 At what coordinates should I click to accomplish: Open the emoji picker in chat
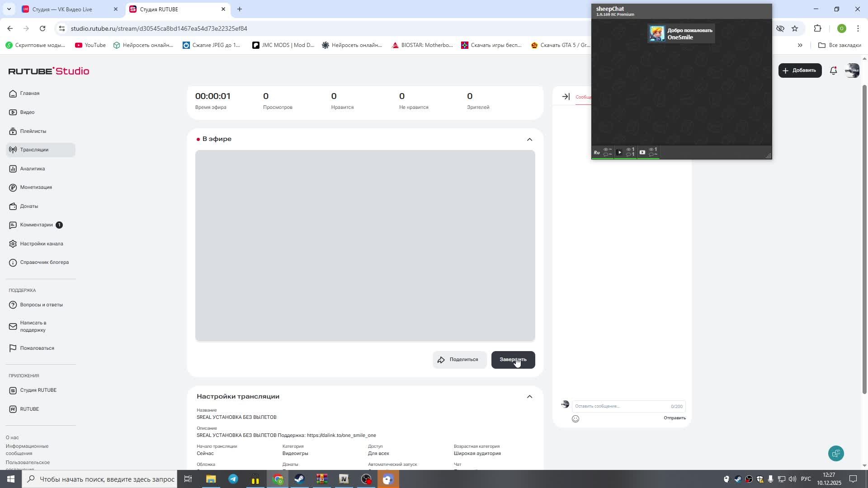pyautogui.click(x=576, y=419)
